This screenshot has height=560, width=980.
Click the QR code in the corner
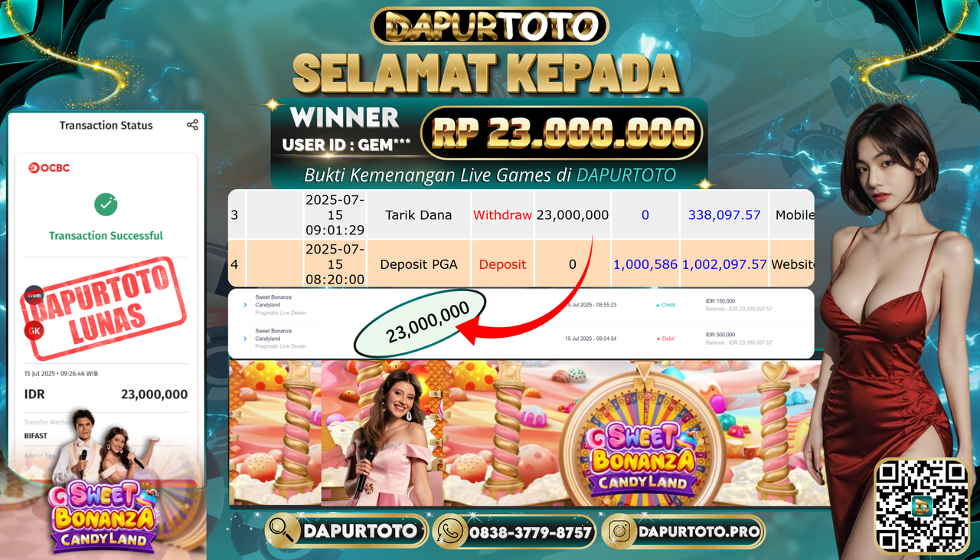pyautogui.click(x=922, y=506)
